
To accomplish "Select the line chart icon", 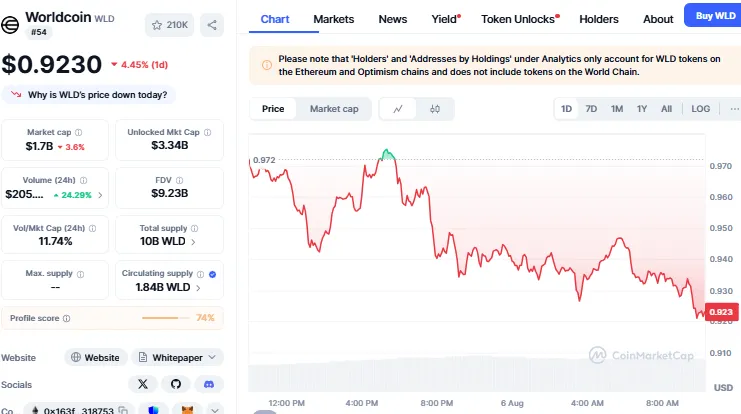I will click(398, 109).
